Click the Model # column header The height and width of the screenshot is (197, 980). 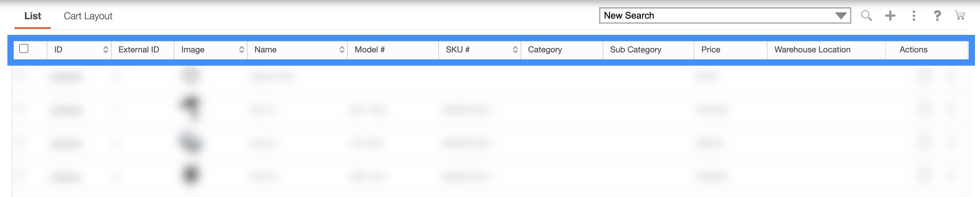[x=370, y=50]
